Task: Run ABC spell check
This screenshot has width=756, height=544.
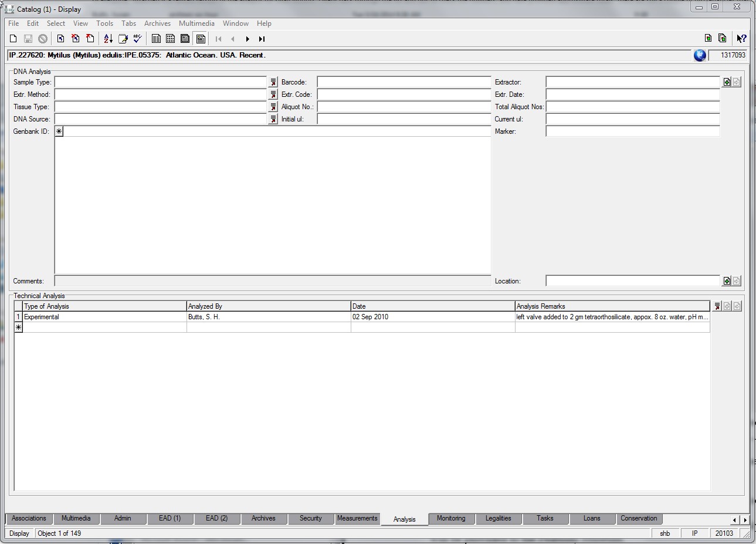Action: tap(138, 39)
